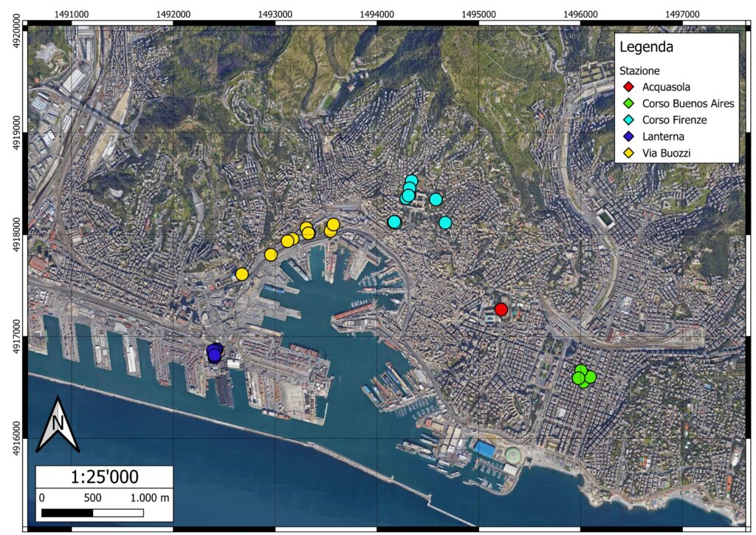Select the Stazione heading in the legend

point(640,70)
